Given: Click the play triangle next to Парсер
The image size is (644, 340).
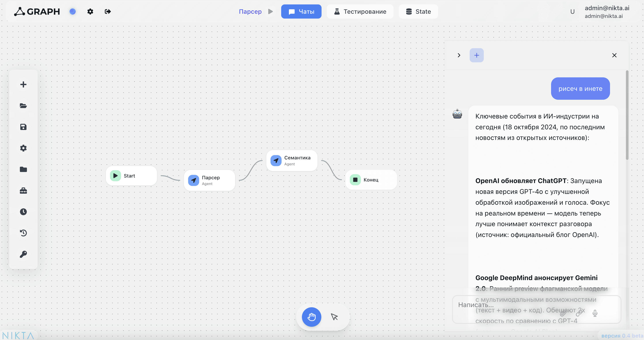Looking at the screenshot, I should pyautogui.click(x=270, y=11).
